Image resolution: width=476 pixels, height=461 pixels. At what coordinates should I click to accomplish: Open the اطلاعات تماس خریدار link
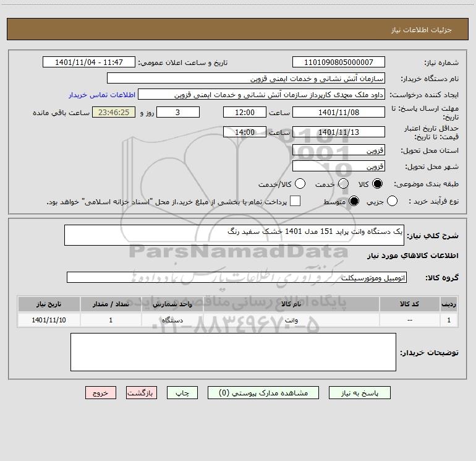[102, 95]
